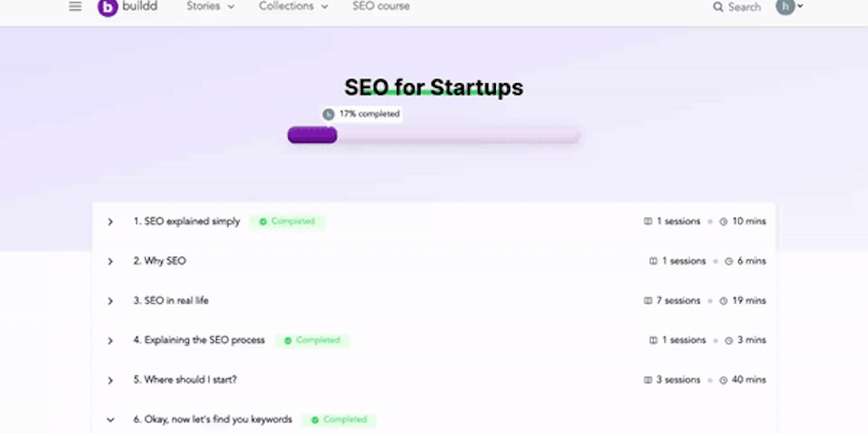Open the user profile avatar
The height and width of the screenshot is (434, 868).
point(786,7)
